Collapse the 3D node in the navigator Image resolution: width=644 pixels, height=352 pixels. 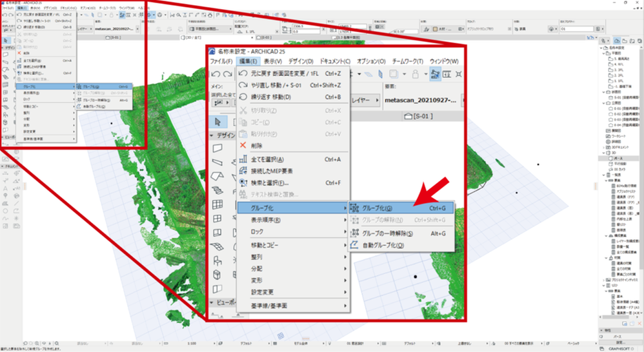604,153
